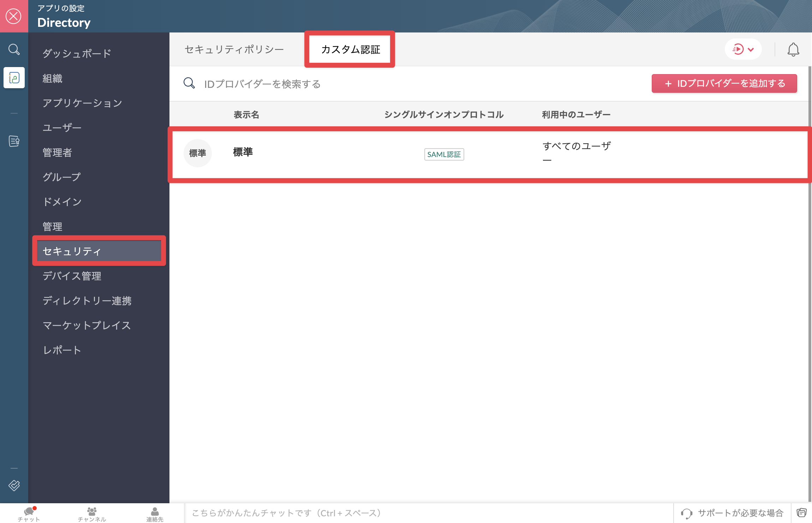Open the 標準 identity provider name

(x=243, y=152)
